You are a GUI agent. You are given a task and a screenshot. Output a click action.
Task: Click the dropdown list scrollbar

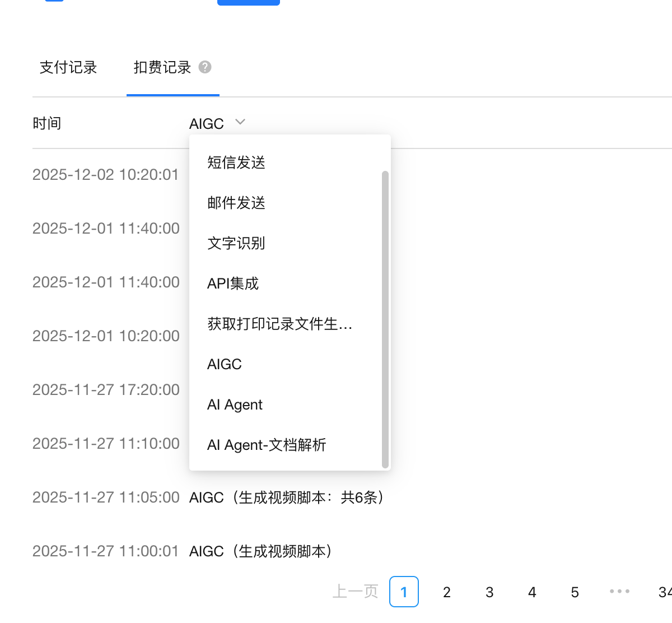point(385,318)
